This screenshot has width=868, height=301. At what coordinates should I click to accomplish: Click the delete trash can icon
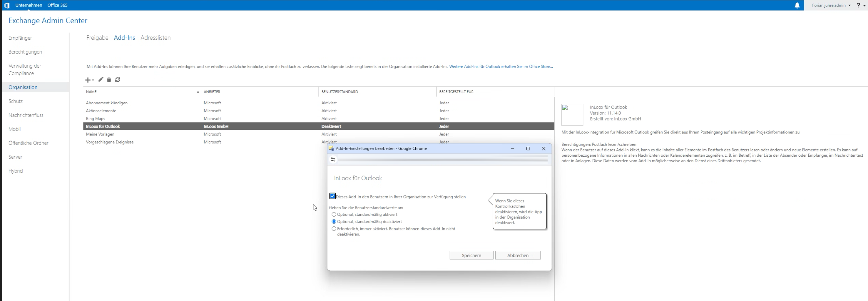109,80
